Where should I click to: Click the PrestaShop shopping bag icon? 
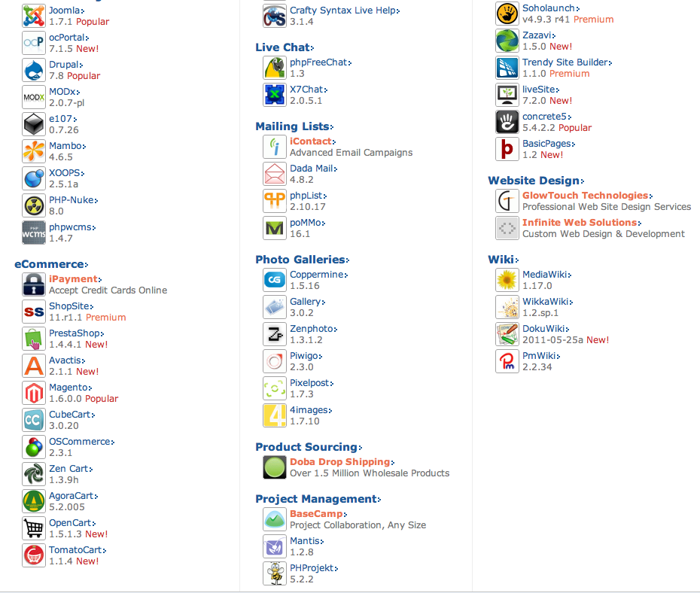coord(34,339)
